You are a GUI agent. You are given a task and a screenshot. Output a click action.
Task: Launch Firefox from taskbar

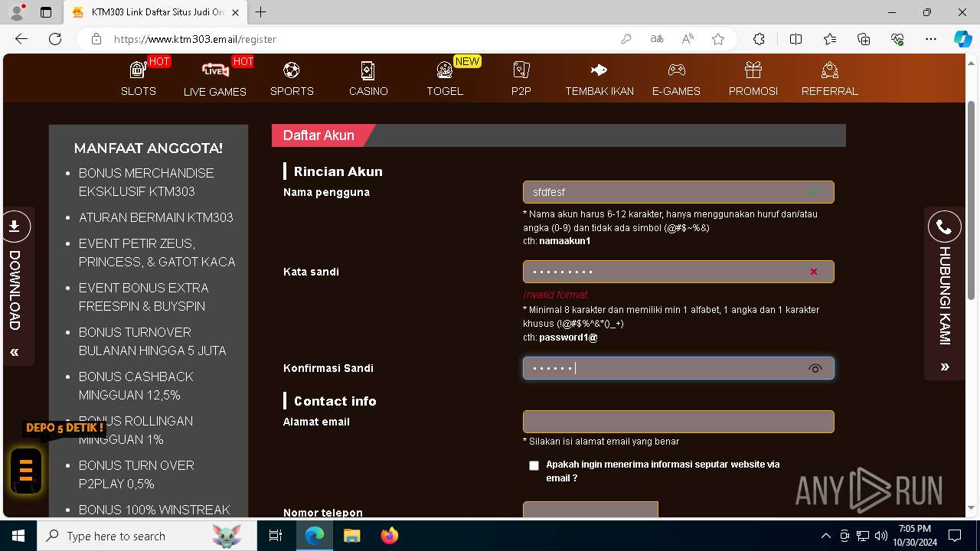click(x=390, y=536)
